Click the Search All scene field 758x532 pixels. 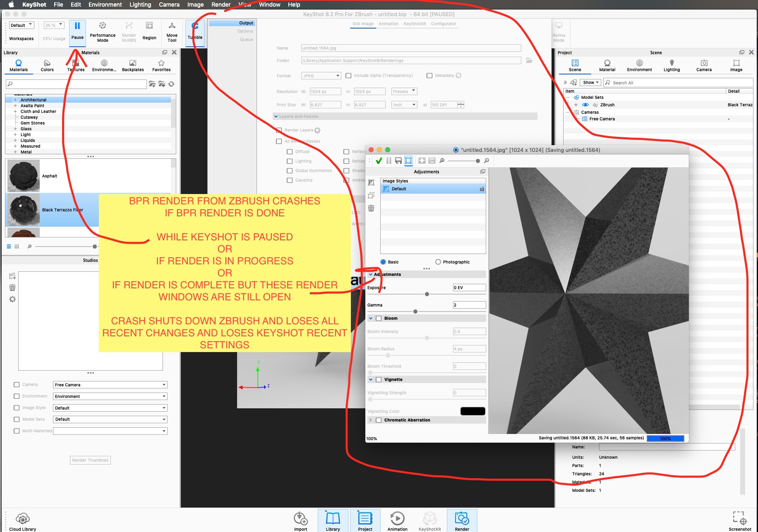[x=677, y=83]
